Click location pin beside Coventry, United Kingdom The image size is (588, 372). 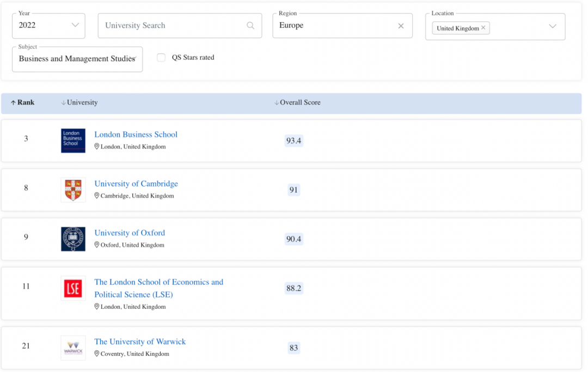(97, 354)
